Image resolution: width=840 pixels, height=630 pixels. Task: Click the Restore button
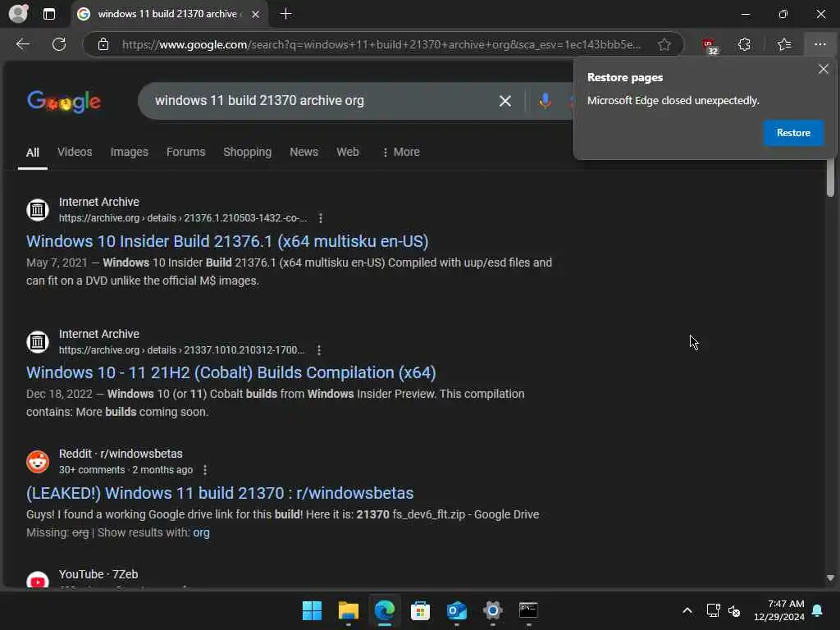point(793,133)
